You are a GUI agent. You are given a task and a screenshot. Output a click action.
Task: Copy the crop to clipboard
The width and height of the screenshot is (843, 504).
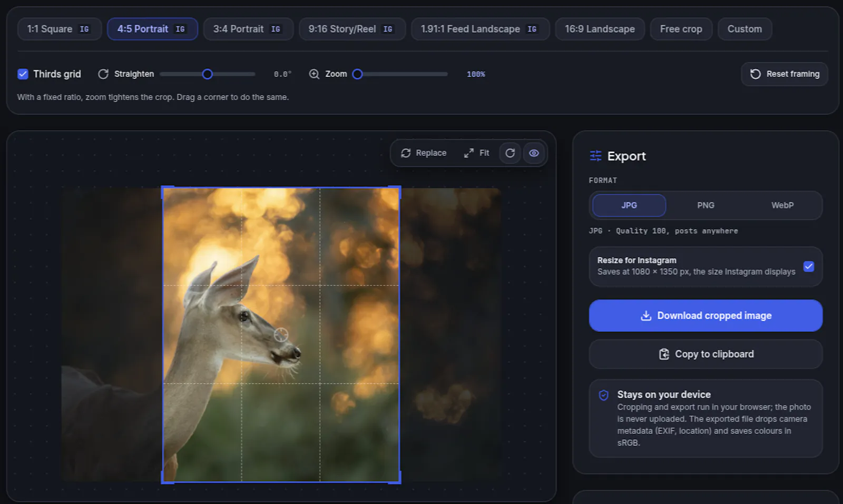tap(705, 354)
